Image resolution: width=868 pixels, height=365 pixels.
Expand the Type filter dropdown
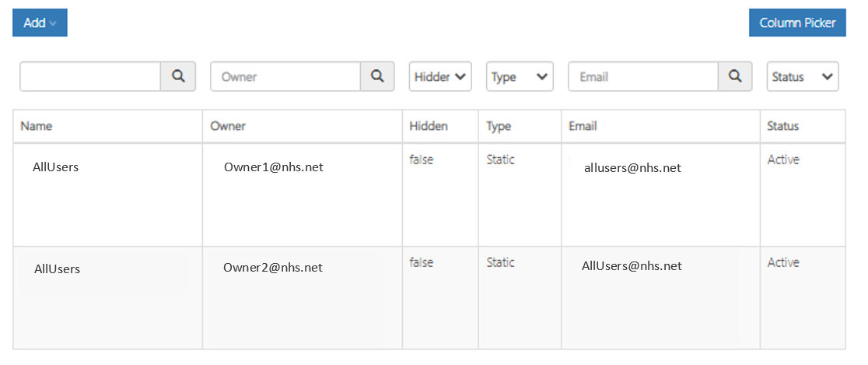click(x=520, y=76)
